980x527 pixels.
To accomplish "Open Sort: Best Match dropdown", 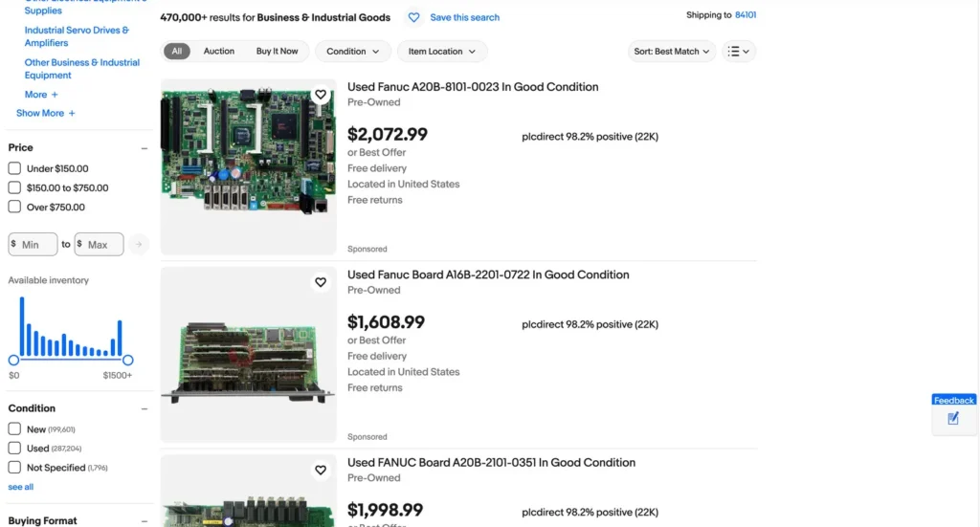I will click(671, 52).
